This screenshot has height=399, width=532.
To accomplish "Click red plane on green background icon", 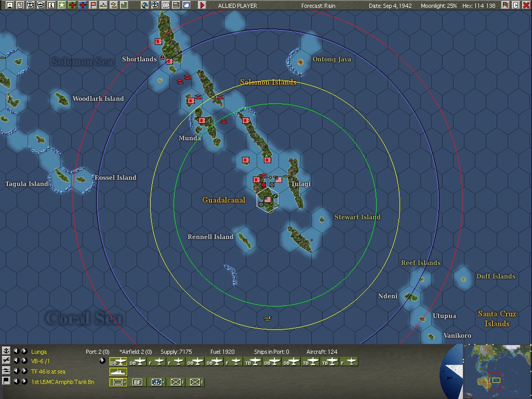I will click(72, 5).
